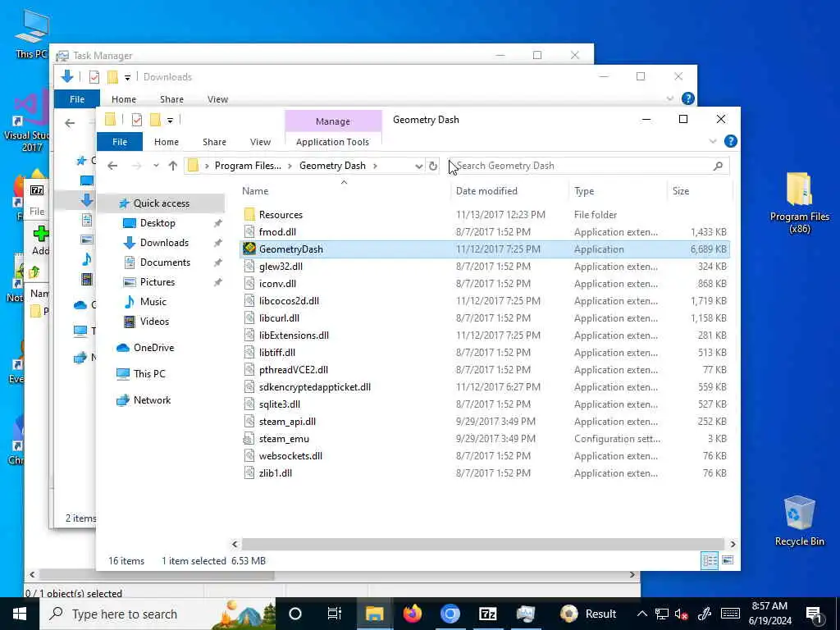The image size is (840, 630).
Task: Expand the address bar history dropdown
Action: [x=418, y=166]
